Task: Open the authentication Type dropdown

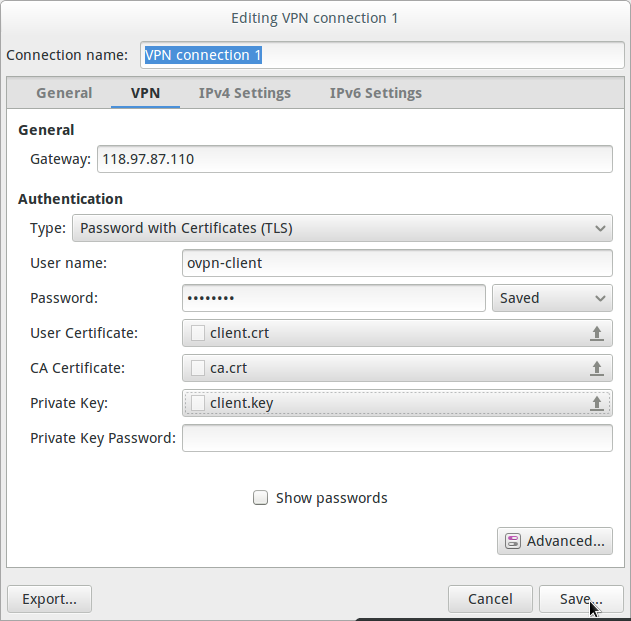Action: pyautogui.click(x=342, y=228)
